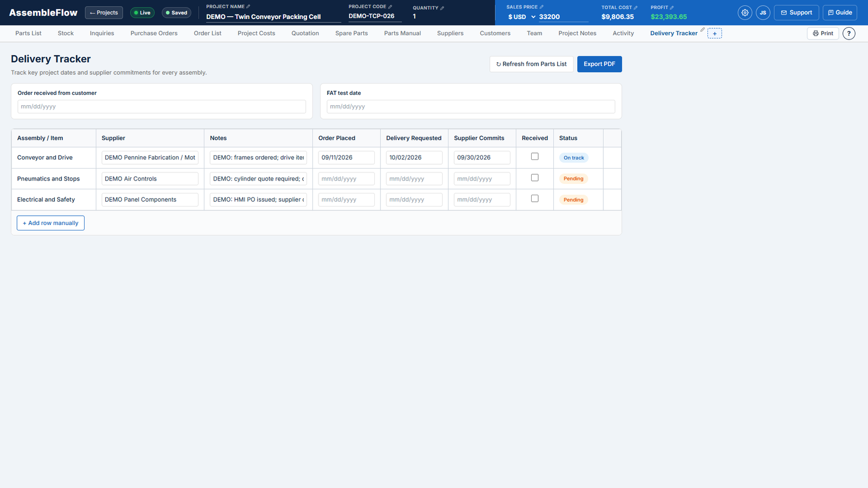Edit Supplier field DEMO Air Controls

(150, 178)
